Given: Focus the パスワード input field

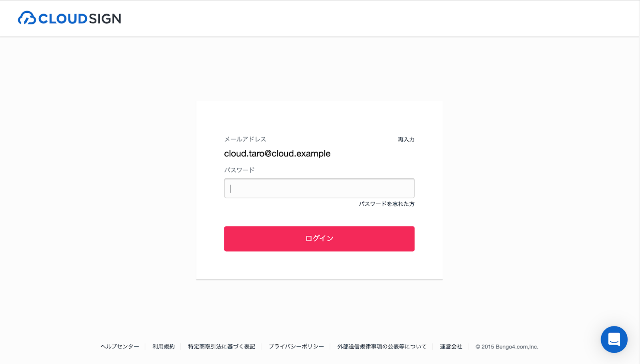Looking at the screenshot, I should tap(319, 188).
